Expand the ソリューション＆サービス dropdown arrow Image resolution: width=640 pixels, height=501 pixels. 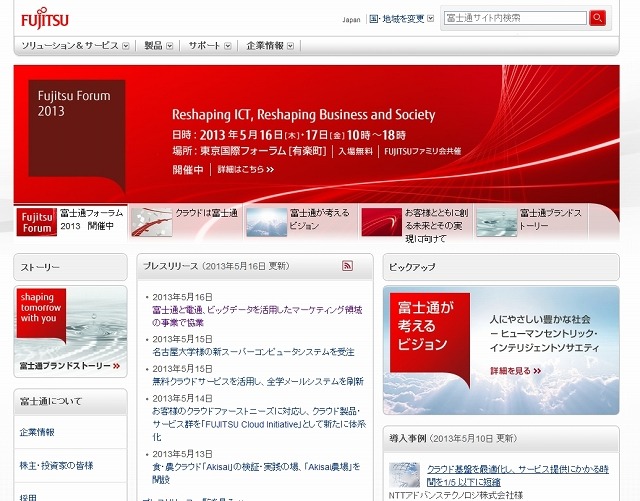click(126, 46)
